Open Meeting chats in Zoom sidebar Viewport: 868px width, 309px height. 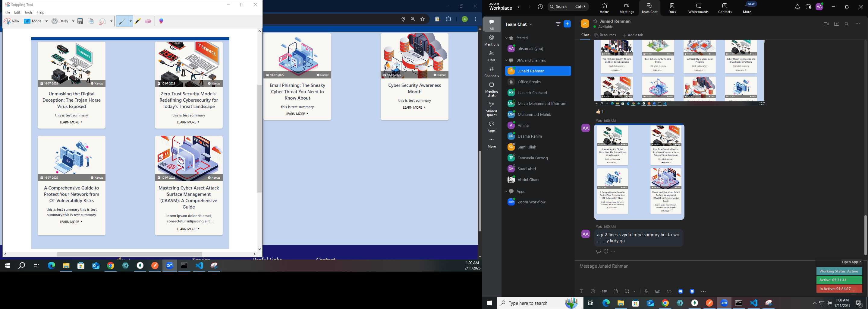click(492, 89)
